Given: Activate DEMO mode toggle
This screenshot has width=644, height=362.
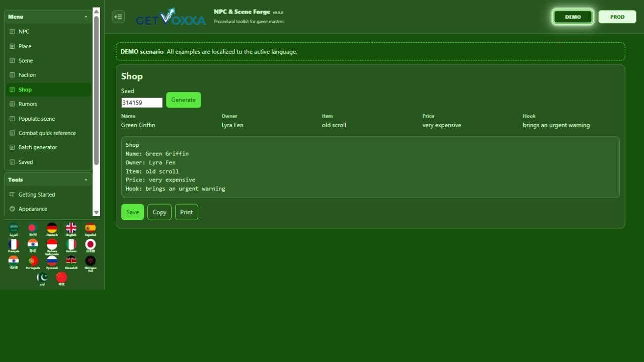Looking at the screenshot, I should [573, 17].
